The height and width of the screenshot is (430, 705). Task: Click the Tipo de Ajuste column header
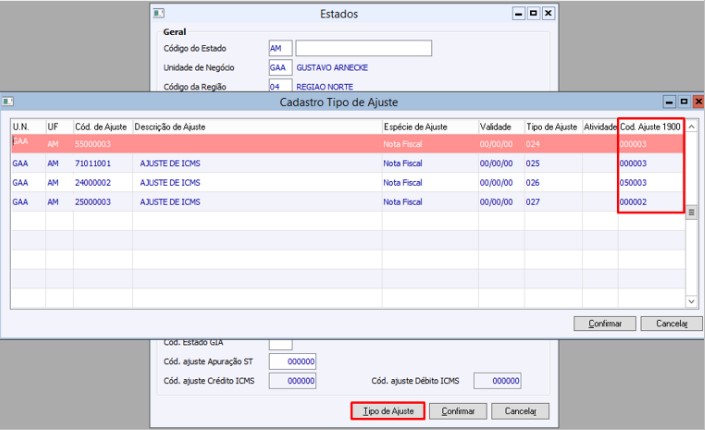point(553,127)
